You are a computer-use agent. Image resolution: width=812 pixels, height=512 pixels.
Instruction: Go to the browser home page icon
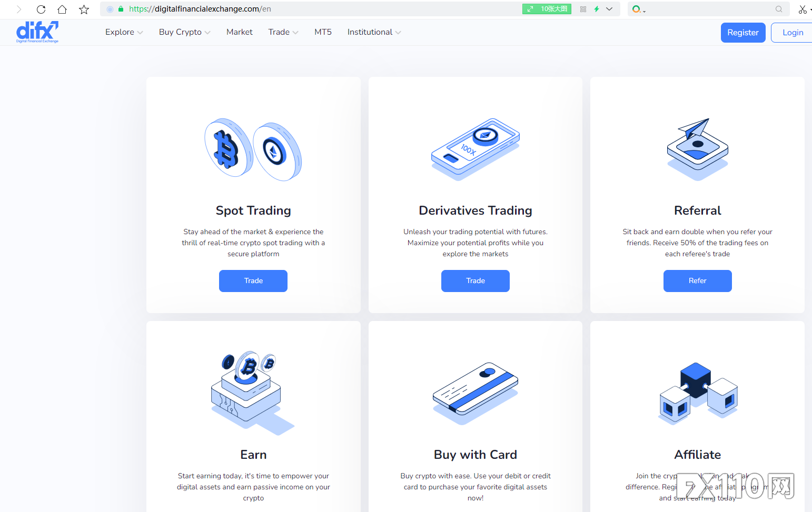[62, 9]
